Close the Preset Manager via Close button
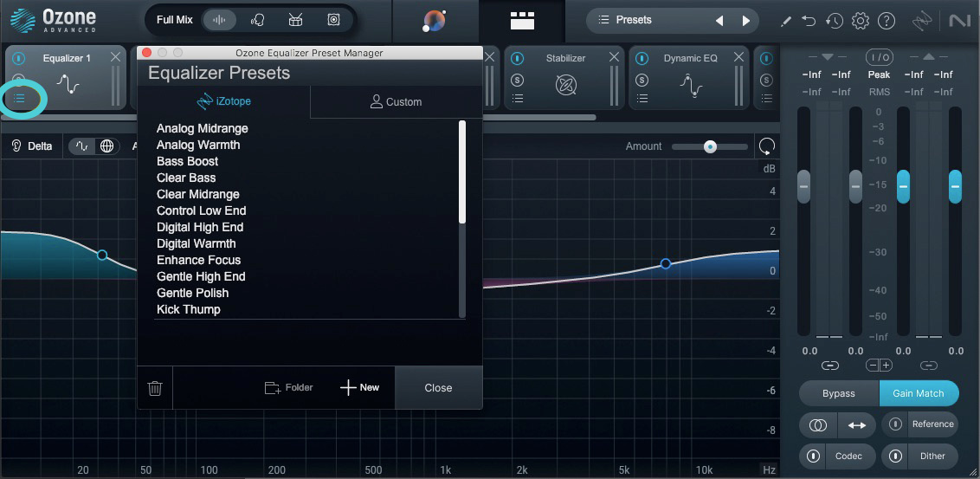The height and width of the screenshot is (479, 980). [438, 388]
